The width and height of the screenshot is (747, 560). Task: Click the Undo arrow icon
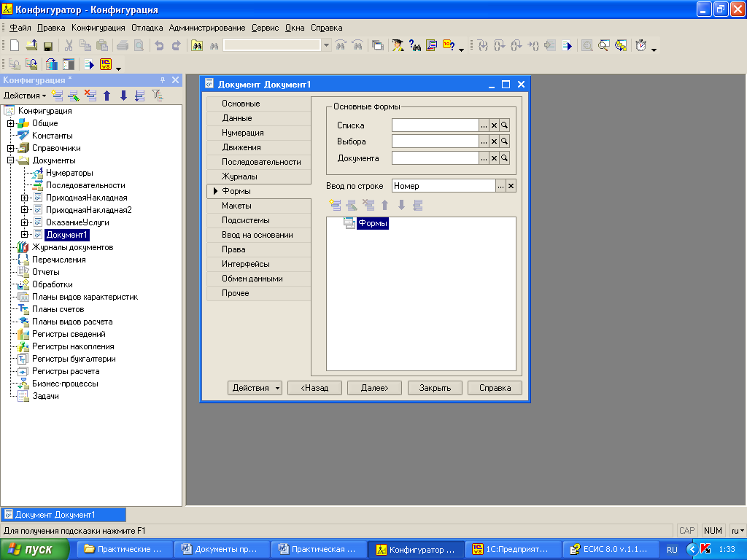(160, 45)
